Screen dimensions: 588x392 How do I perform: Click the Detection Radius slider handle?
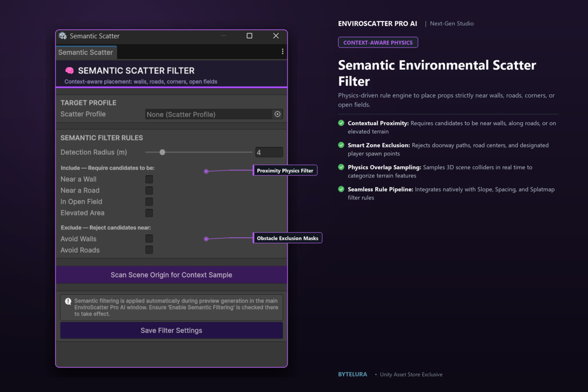tap(162, 152)
